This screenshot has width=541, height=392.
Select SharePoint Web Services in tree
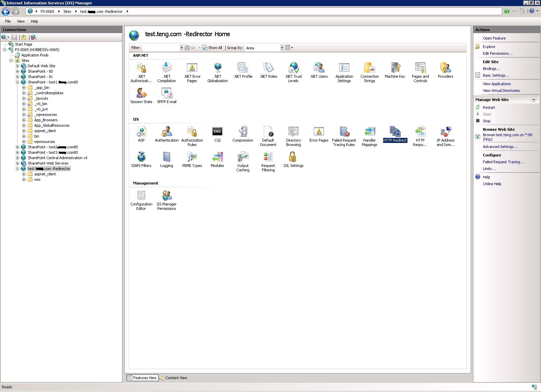click(48, 163)
